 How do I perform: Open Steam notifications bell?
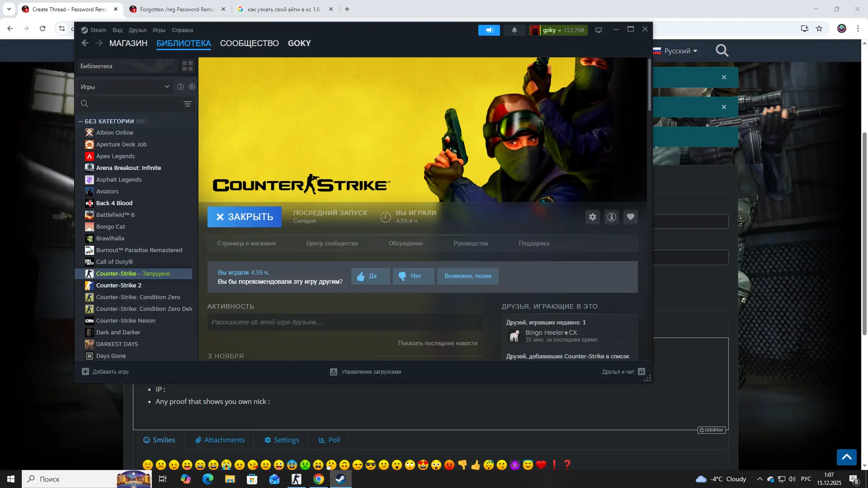click(x=514, y=30)
